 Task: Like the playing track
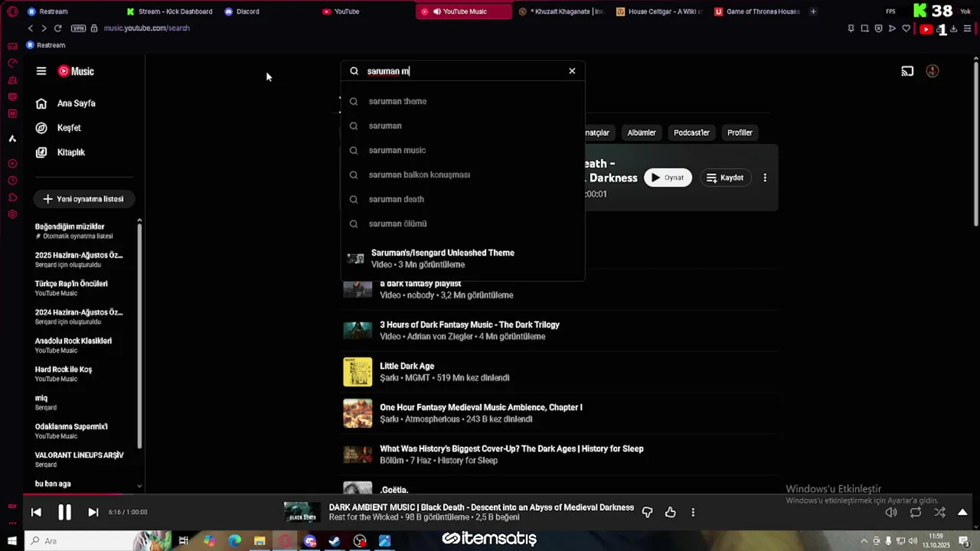pos(671,512)
